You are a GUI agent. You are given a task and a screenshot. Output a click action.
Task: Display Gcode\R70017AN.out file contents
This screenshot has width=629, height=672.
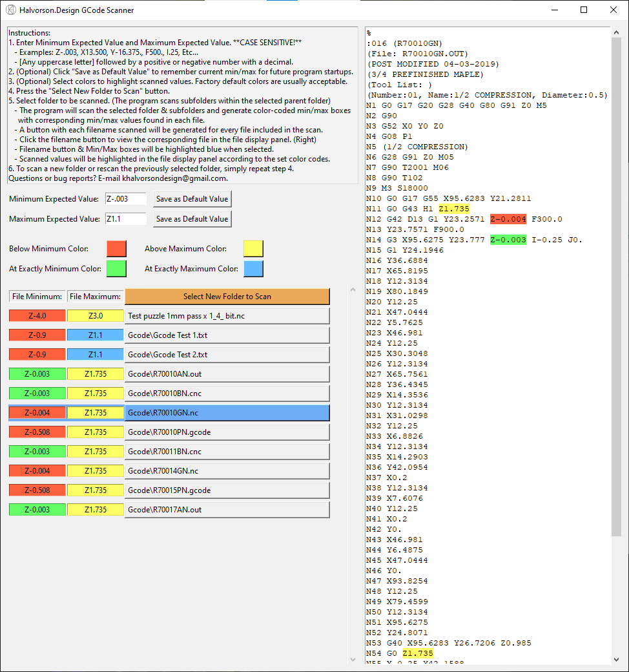[227, 510]
